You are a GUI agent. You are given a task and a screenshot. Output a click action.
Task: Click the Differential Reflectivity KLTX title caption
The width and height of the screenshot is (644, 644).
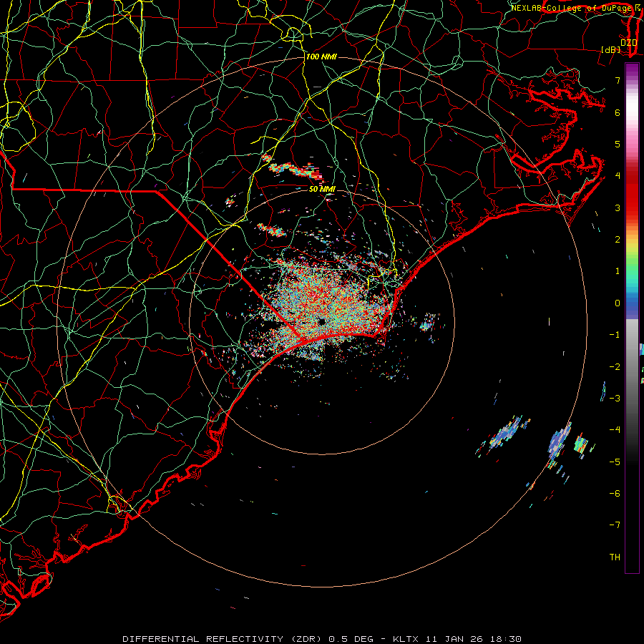322,639
